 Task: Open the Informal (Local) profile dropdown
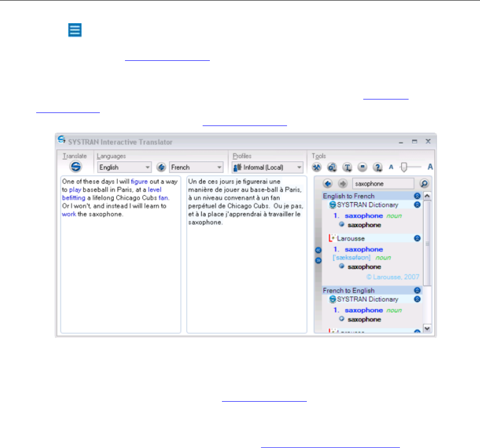tap(268, 168)
